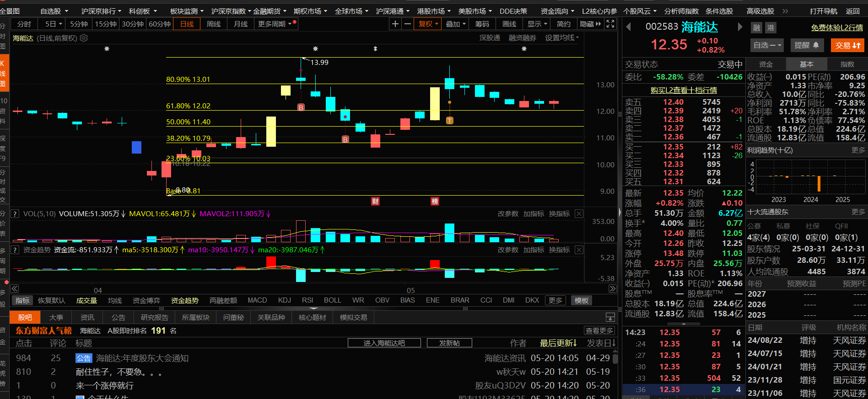Viewport: 868px width, 399px height.
Task: Open 融资融券 link above chart
Action: (523, 38)
